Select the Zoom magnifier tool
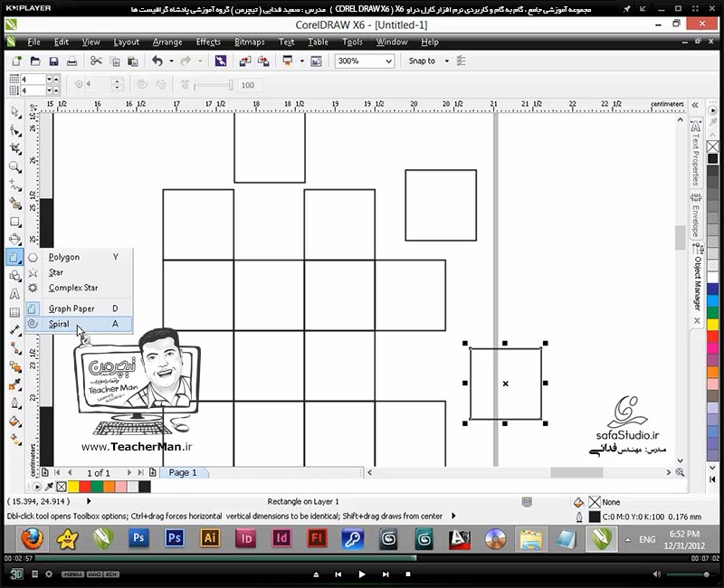 15,167
